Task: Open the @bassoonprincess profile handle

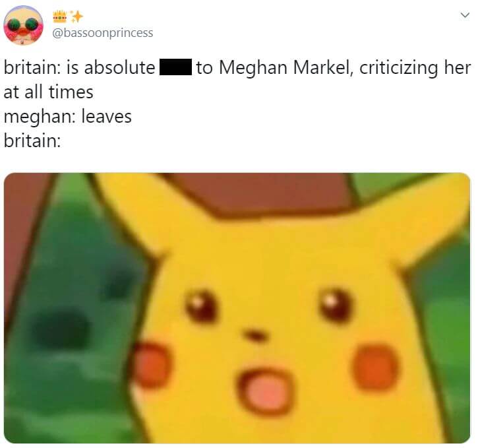Action: 103,32
